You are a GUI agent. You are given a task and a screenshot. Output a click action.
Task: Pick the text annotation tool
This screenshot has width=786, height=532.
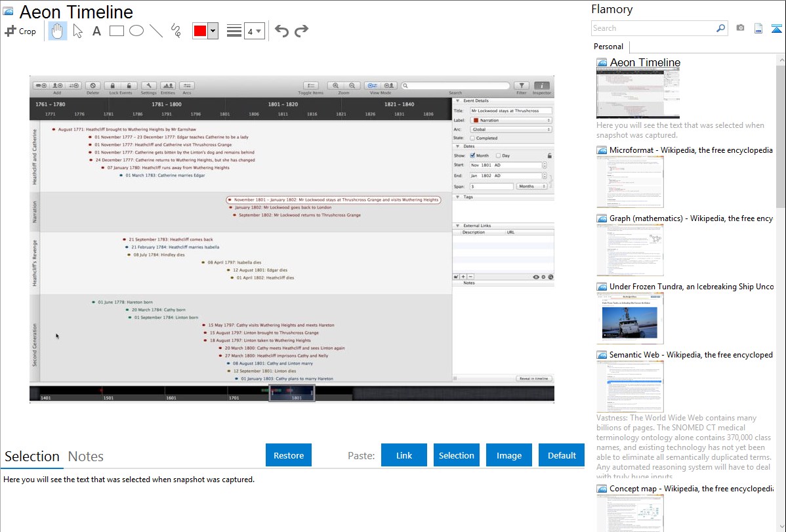pos(96,31)
